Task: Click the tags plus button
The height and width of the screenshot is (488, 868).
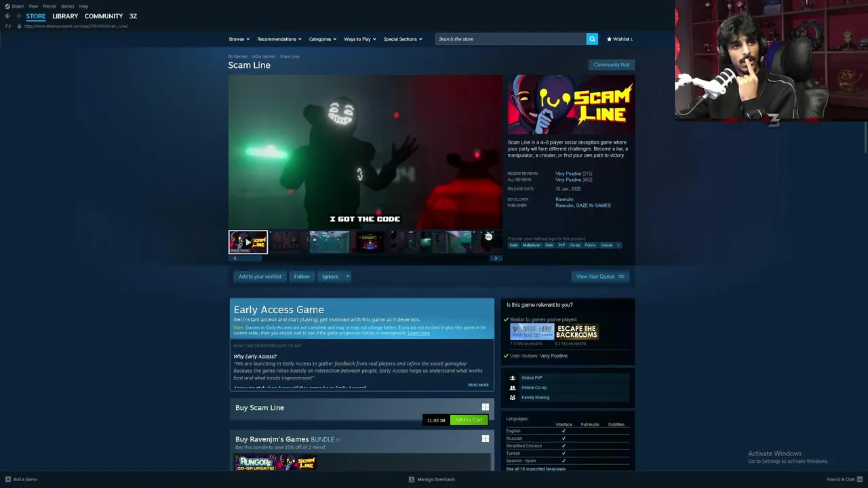Action: click(618, 245)
